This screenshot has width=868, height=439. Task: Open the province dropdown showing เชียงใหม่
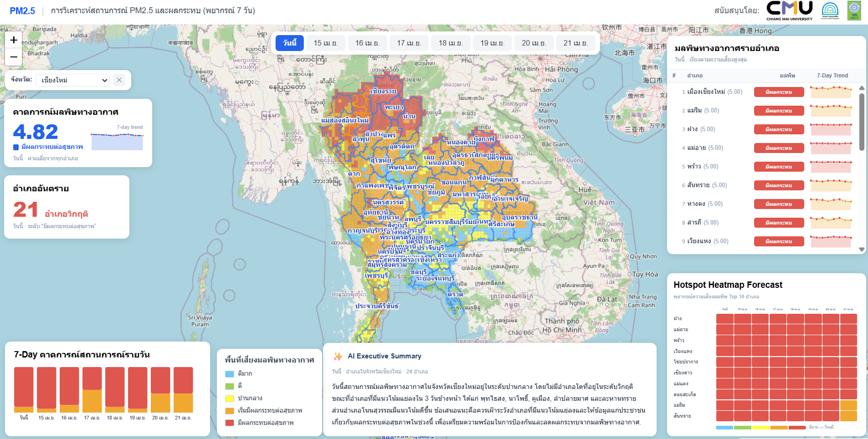tap(73, 80)
